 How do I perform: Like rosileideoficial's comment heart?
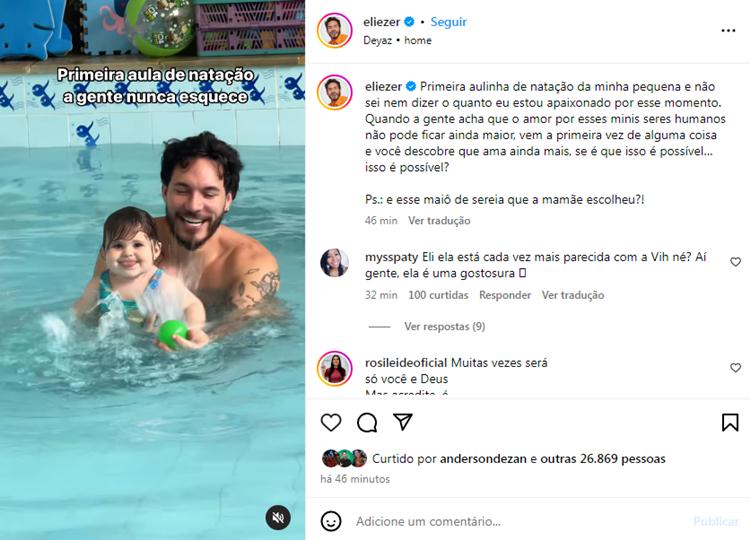[735, 368]
